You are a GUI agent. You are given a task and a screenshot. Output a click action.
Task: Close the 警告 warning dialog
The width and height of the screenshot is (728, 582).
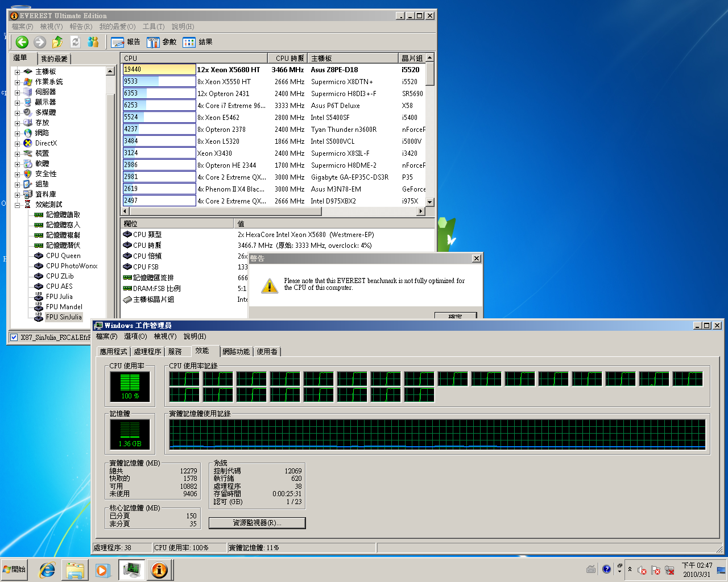pyautogui.click(x=476, y=259)
